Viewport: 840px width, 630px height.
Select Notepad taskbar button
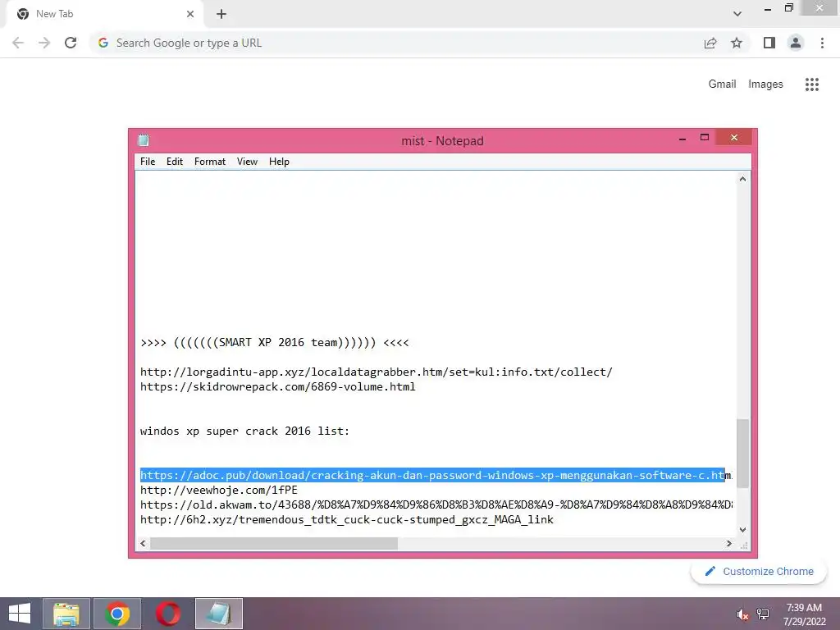(x=219, y=614)
